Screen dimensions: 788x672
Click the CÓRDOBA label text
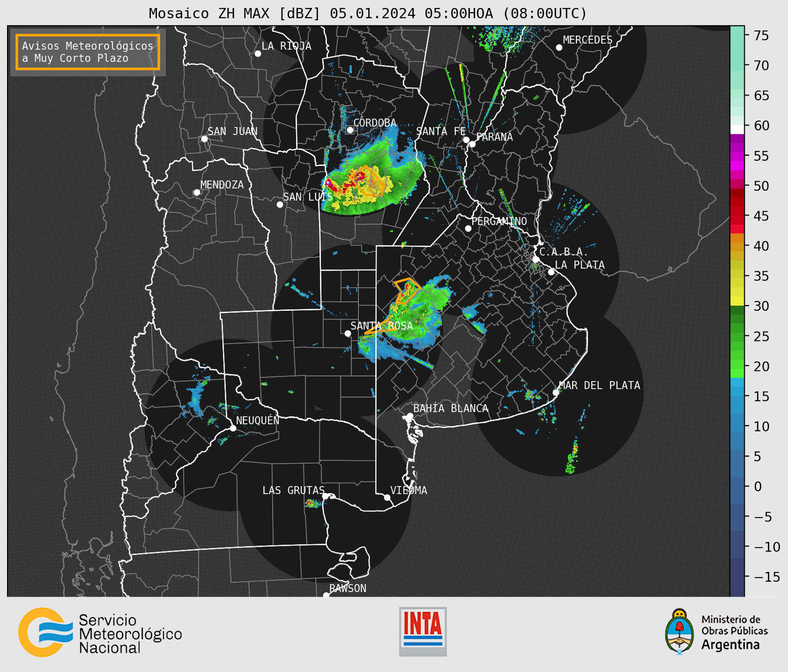[x=375, y=123]
